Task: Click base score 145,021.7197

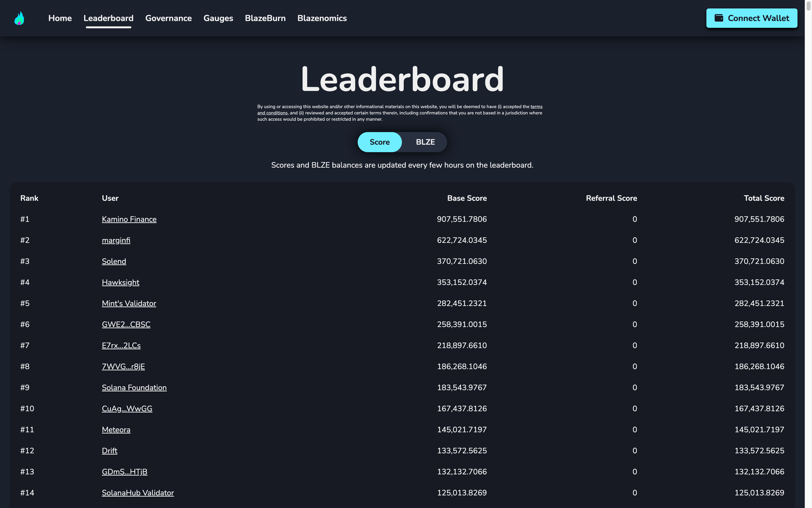Action: [x=462, y=430]
